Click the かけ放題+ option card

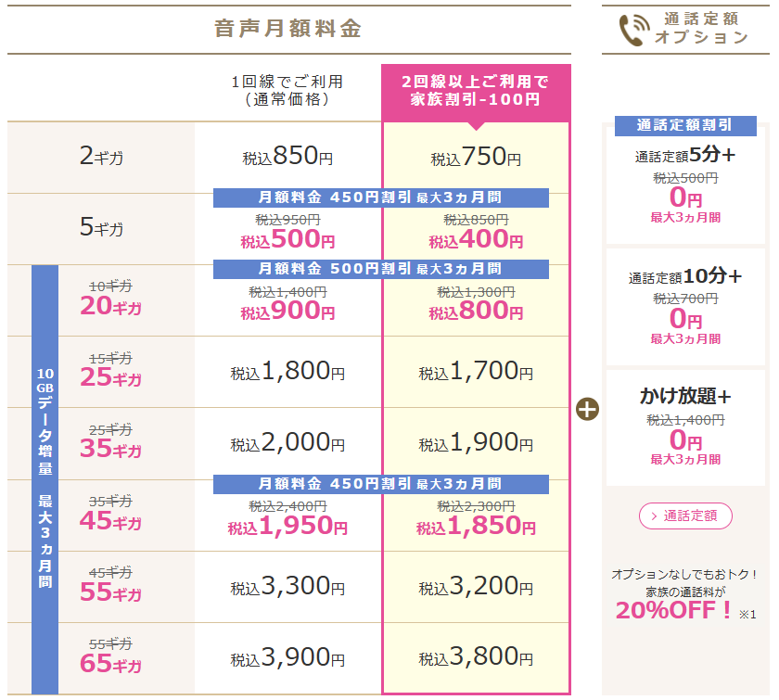[685, 427]
